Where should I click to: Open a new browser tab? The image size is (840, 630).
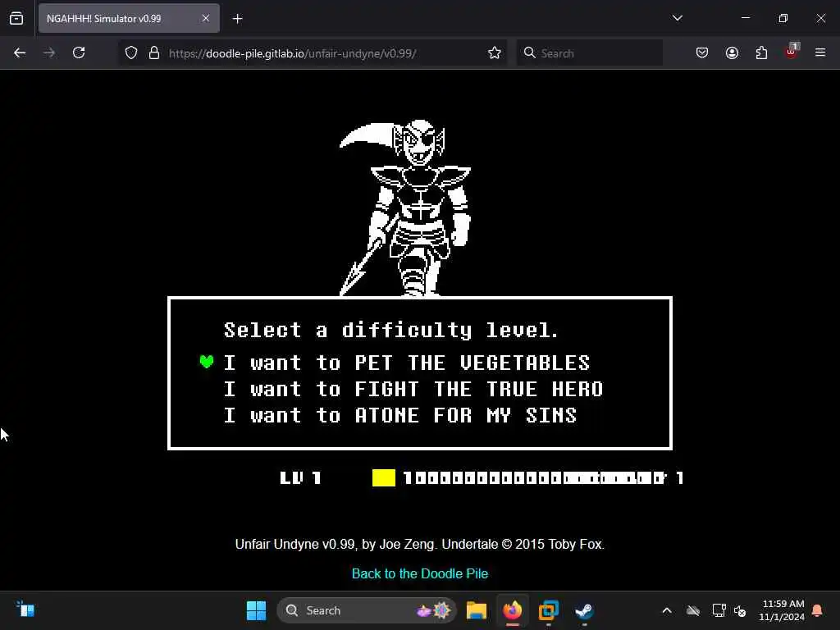point(237,19)
